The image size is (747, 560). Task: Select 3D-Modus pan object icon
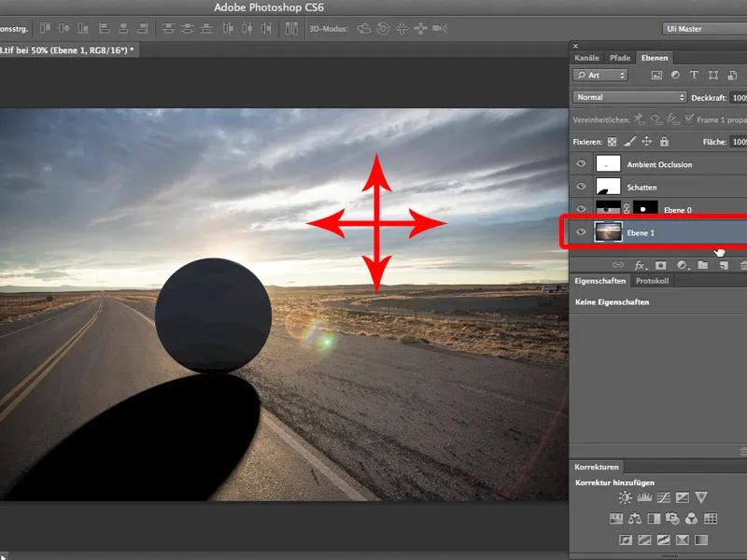point(402,29)
